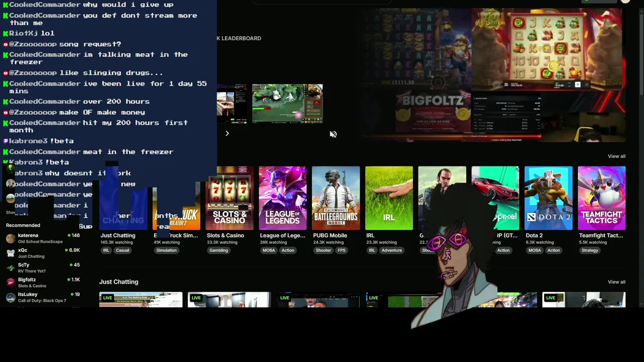Click the xQc channel name

(23, 250)
